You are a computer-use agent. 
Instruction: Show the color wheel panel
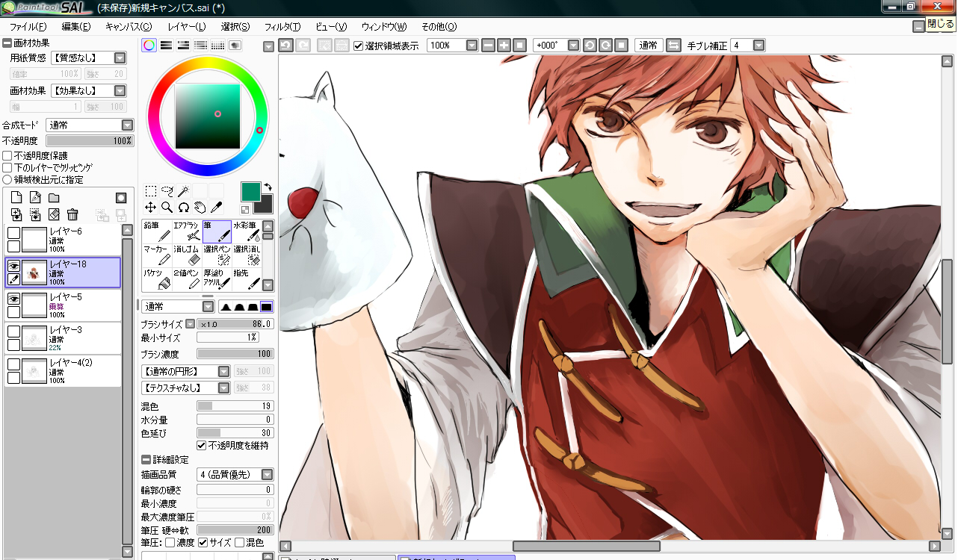[149, 46]
